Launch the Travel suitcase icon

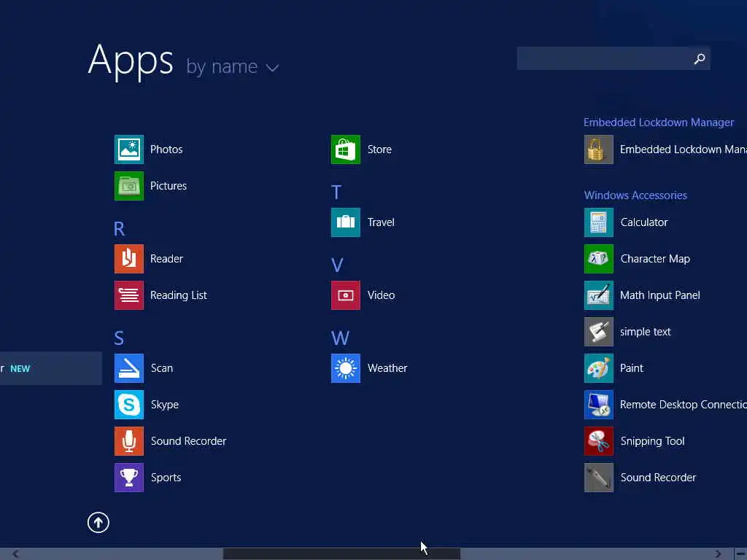(345, 222)
